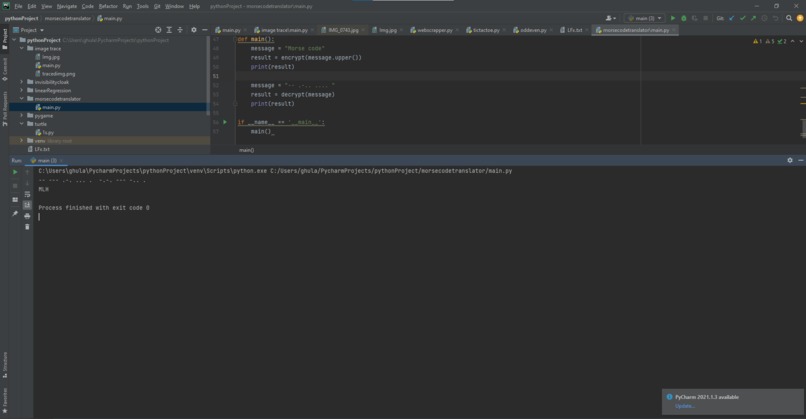The height and width of the screenshot is (419, 806).
Task: Click restore layout icon in Run panel
Action: tap(15, 199)
